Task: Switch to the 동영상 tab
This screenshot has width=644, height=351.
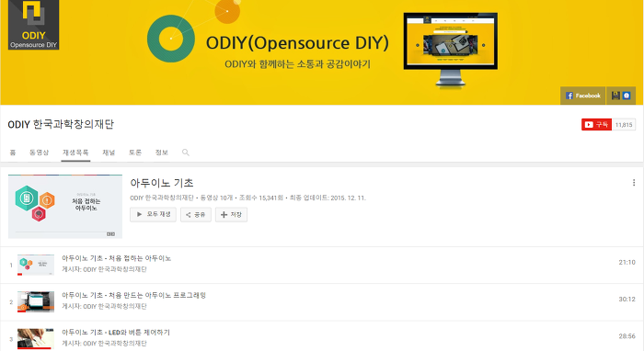Action: click(x=39, y=153)
